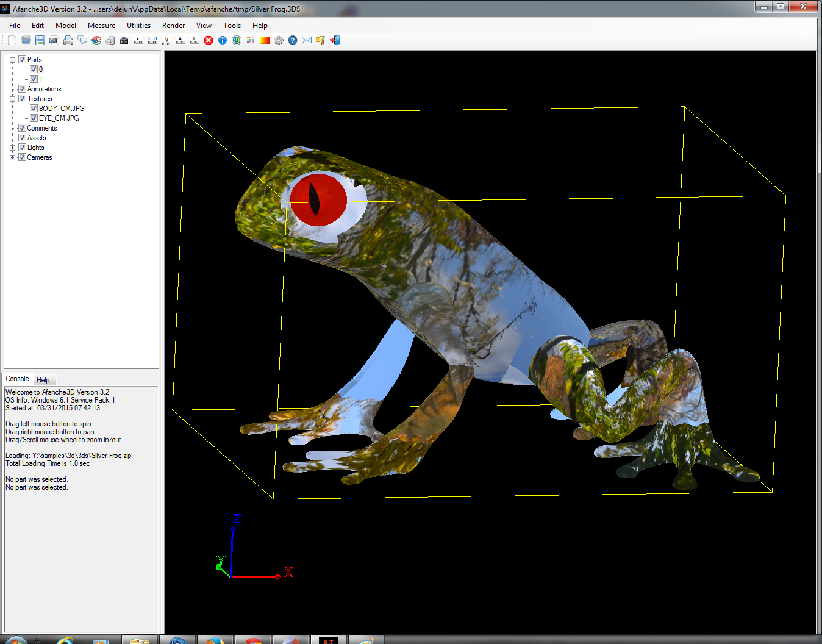Click the Save floppy disk icon
Image resolution: width=822 pixels, height=644 pixels.
click(40, 40)
